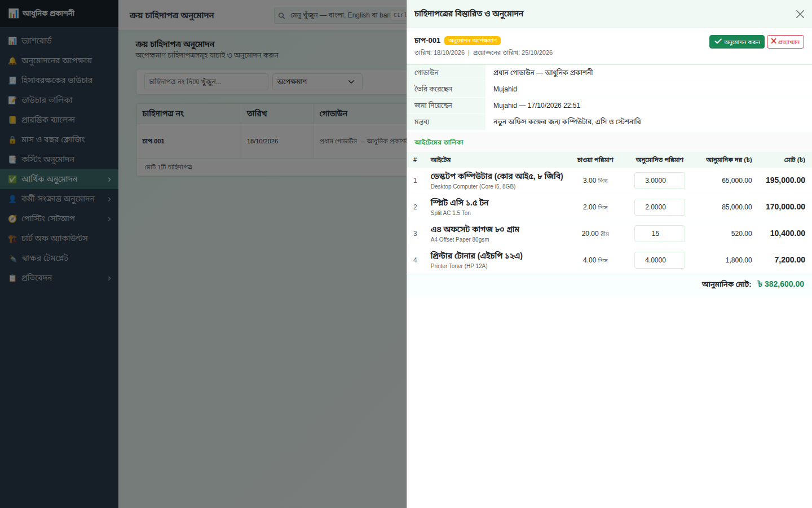Click approved quantity field for ডেস্কটপ কম্পিউটার
The height and width of the screenshot is (508, 812).
tap(659, 181)
